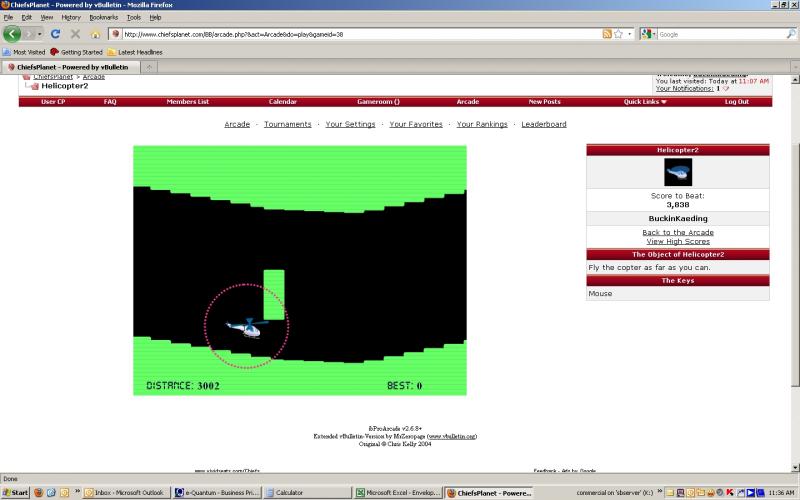
Task: Open the tab list dropdown at right
Action: coord(795,67)
